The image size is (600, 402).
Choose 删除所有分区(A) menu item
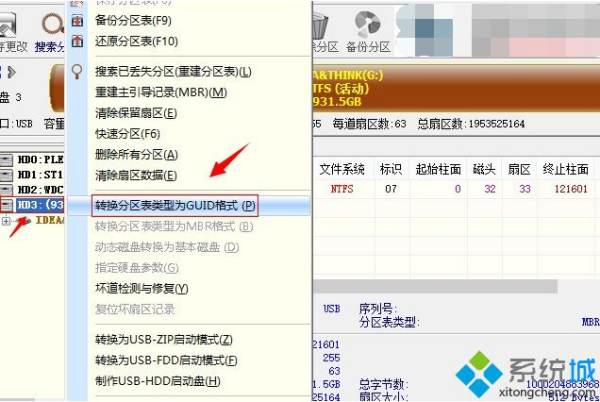(137, 155)
